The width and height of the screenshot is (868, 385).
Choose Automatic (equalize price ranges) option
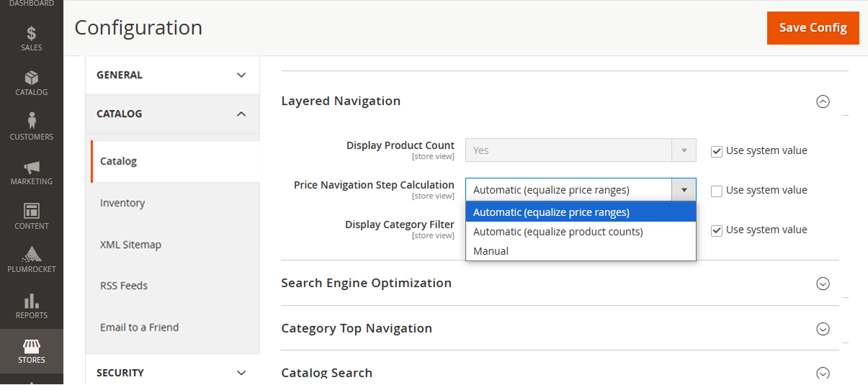581,212
